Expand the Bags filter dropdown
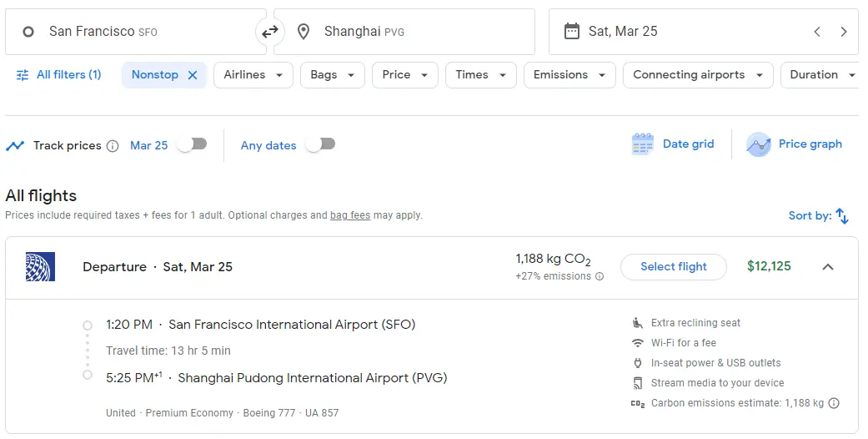 [332, 75]
